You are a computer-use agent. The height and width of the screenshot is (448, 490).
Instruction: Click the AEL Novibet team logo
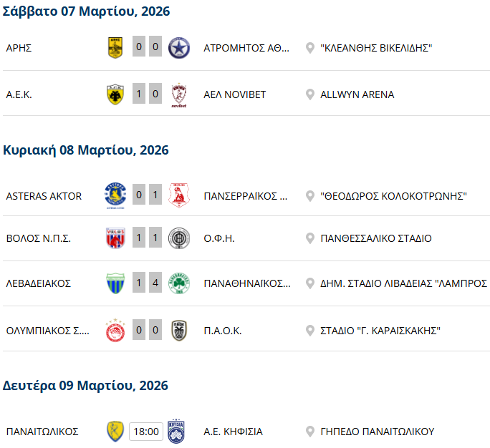(178, 94)
